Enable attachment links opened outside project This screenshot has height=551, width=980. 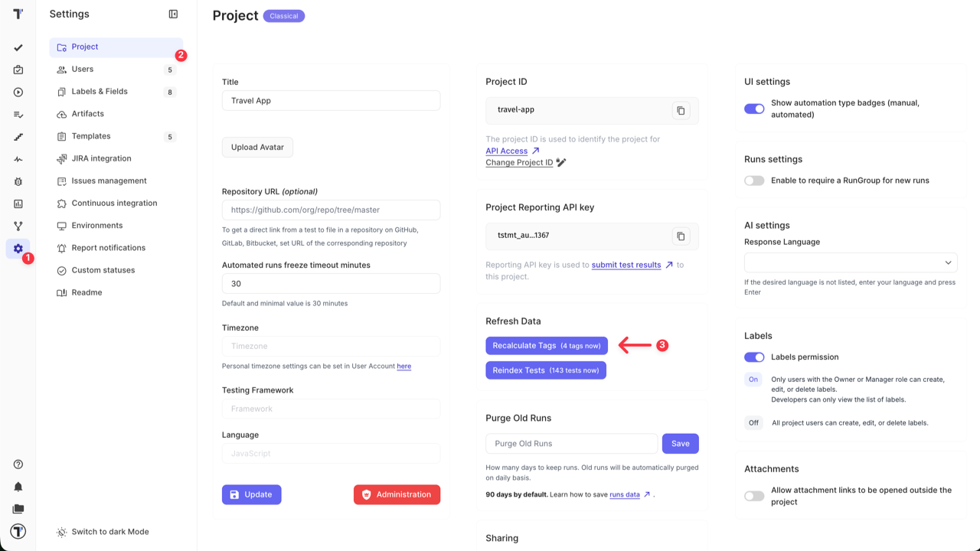pos(754,496)
